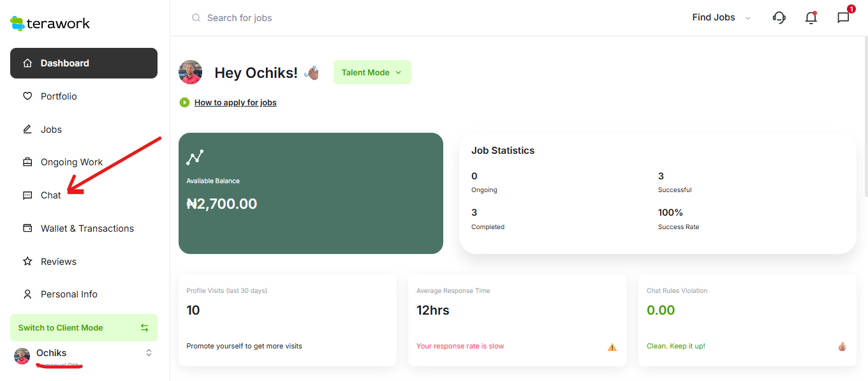This screenshot has height=381, width=868.
Task: Expand the Ochiks account switcher
Action: (149, 353)
